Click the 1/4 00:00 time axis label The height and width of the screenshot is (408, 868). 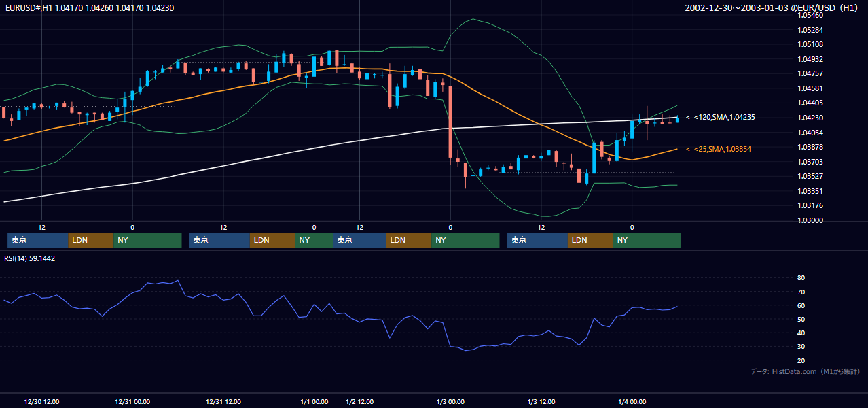point(632,401)
